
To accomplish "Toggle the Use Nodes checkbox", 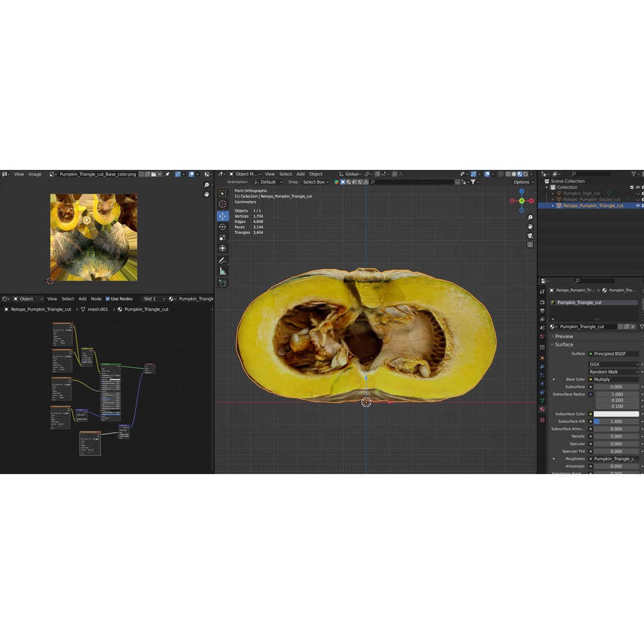I will pyautogui.click(x=107, y=299).
